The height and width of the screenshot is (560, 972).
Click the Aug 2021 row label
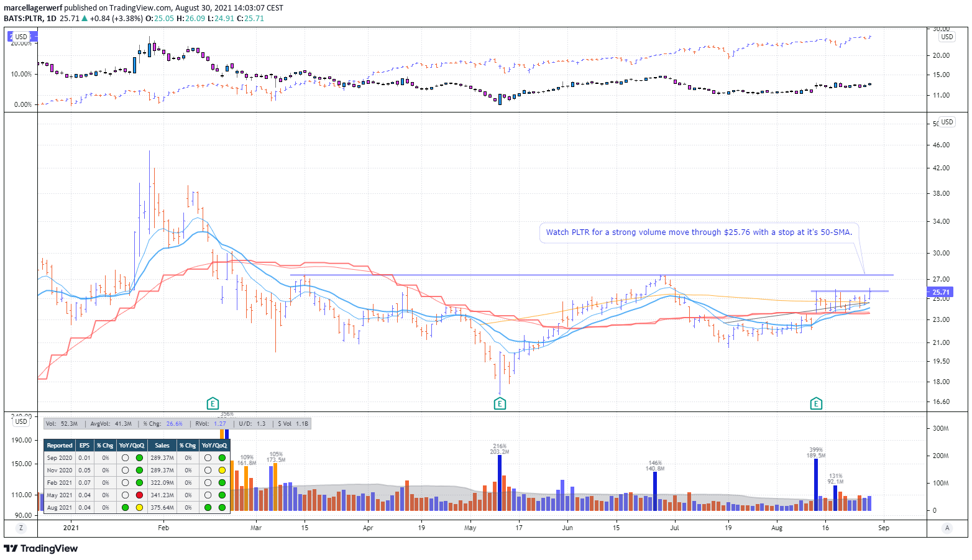pyautogui.click(x=60, y=508)
